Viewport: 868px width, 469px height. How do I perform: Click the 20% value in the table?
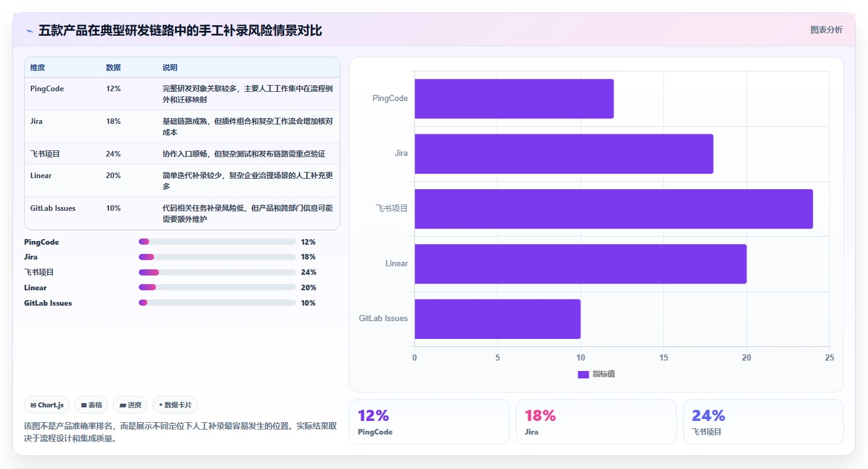[113, 176]
